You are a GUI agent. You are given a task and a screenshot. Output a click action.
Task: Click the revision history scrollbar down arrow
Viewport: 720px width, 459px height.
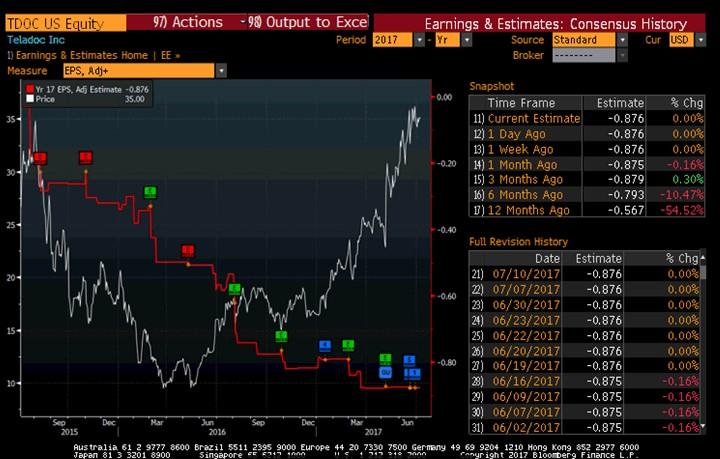pos(702,427)
